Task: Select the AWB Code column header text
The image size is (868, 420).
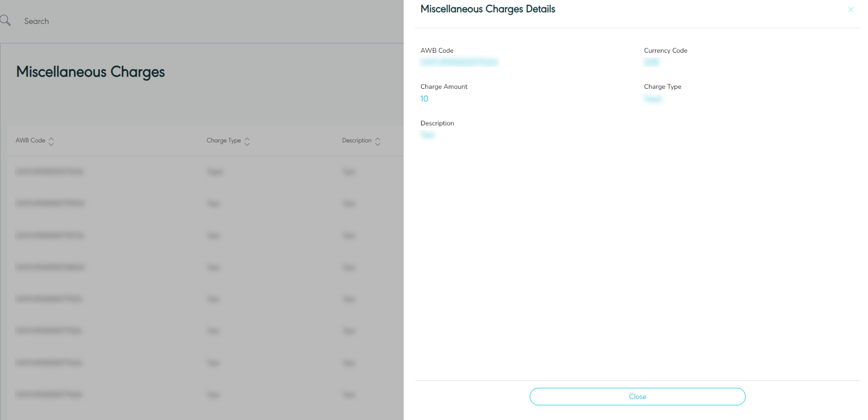Action: point(30,140)
